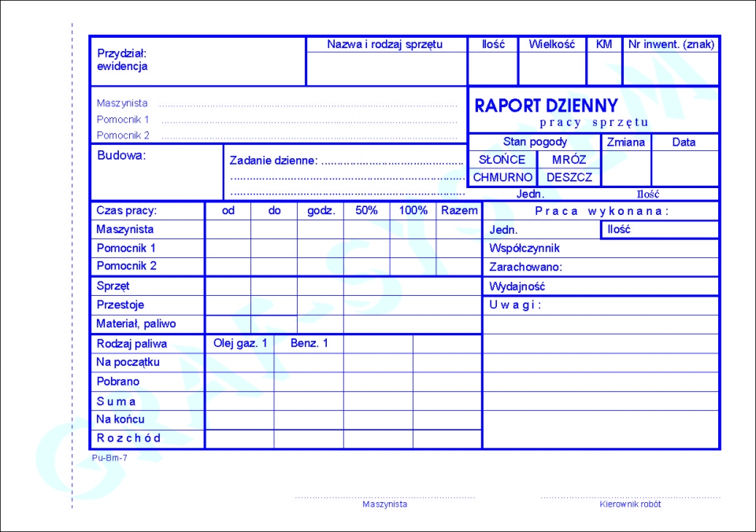Click 'Maszynista' signature label at page bottom
This screenshot has width=756, height=532.
tap(385, 504)
